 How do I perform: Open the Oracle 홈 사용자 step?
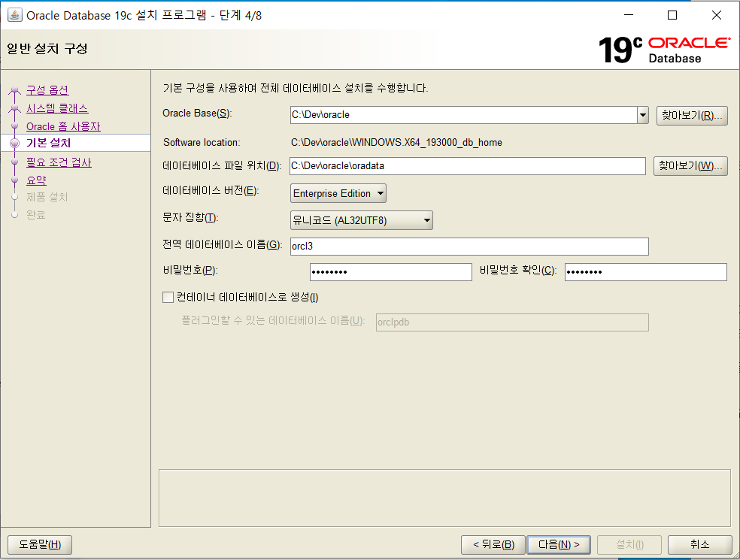point(63,126)
